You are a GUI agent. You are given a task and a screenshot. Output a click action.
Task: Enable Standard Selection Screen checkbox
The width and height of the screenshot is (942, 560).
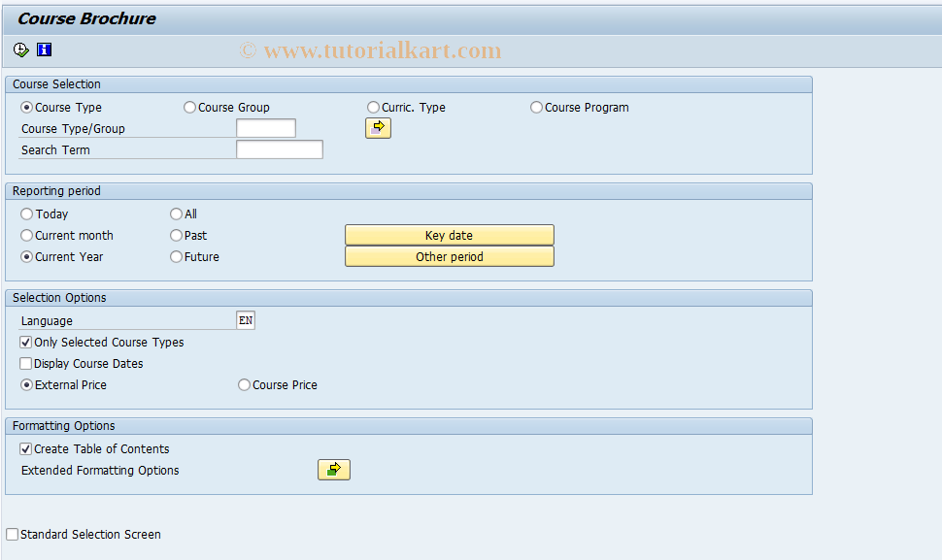coord(12,534)
